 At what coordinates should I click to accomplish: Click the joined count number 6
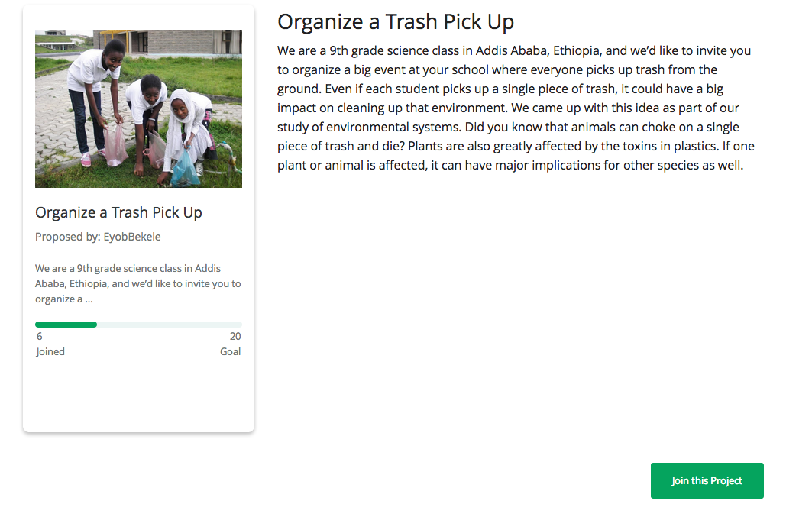click(40, 337)
